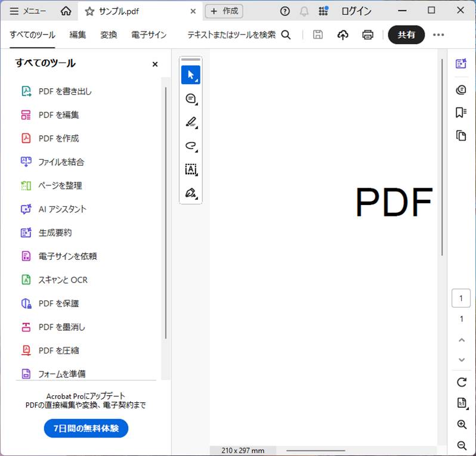Select the arrow selection tool

[191, 75]
